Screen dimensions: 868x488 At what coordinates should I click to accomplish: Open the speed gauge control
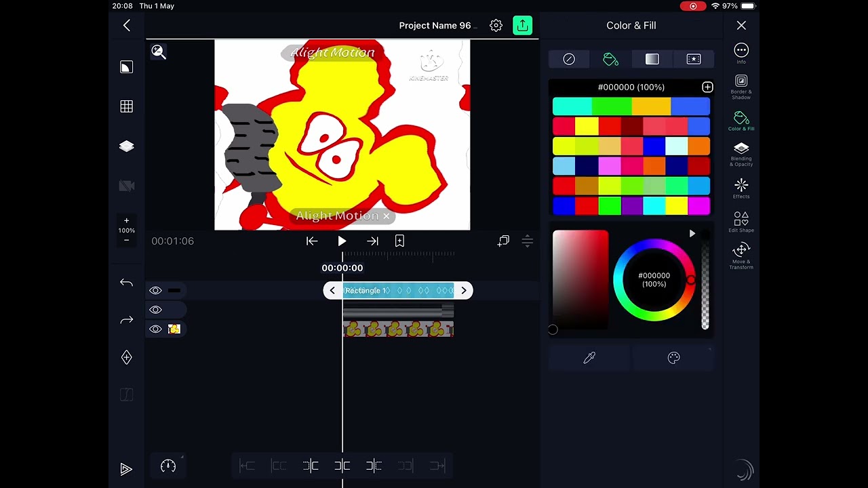point(168,466)
